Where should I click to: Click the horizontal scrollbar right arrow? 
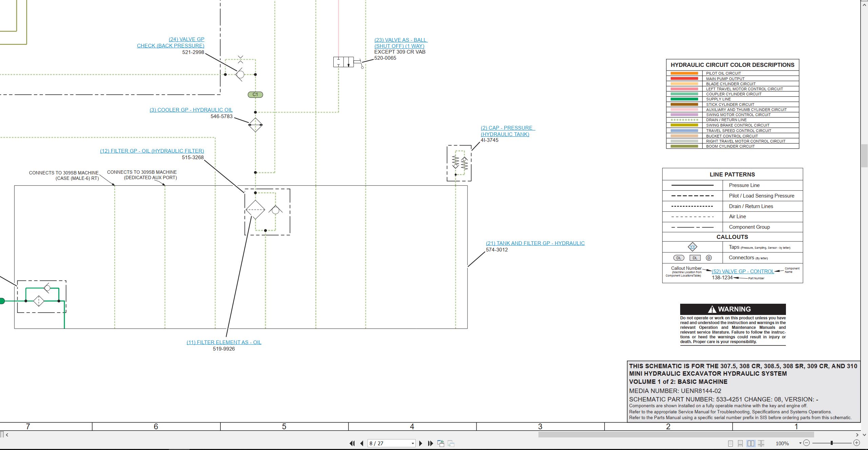pos(857,435)
